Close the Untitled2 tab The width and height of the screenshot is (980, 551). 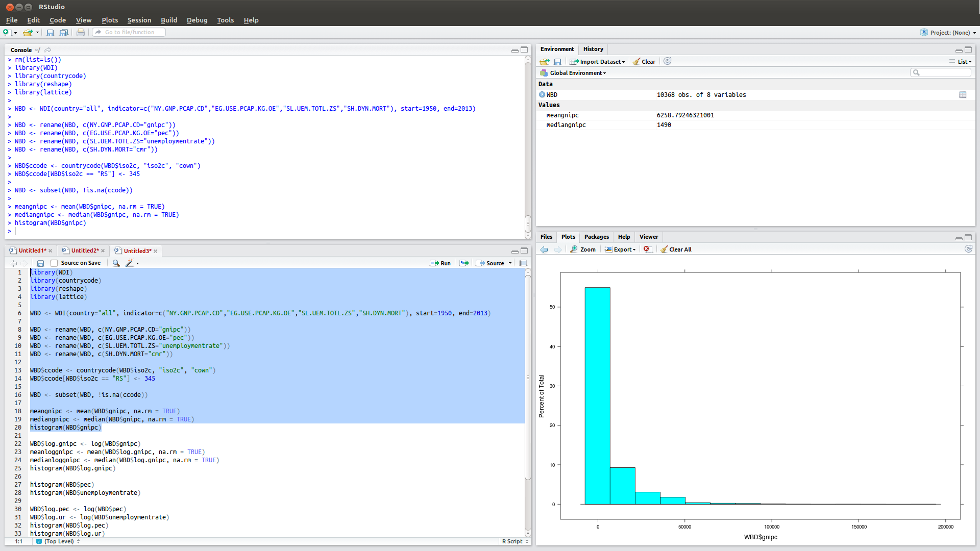click(103, 251)
